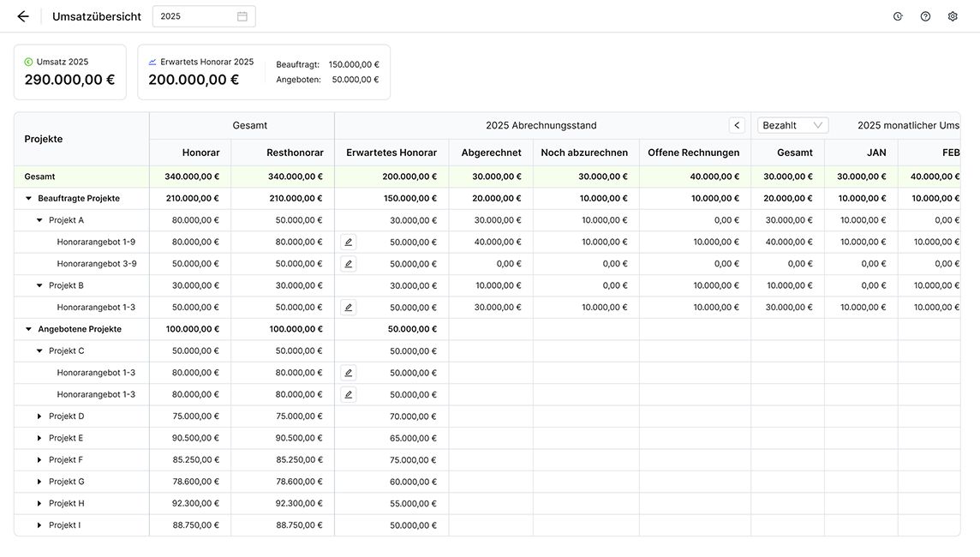The height and width of the screenshot is (557, 980).
Task: Open the calendar icon in year field
Action: tap(242, 16)
